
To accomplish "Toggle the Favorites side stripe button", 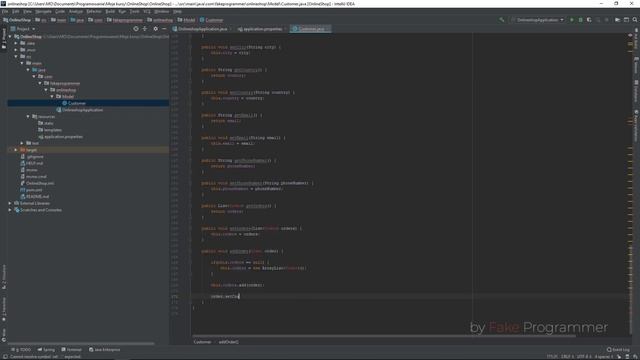I will pyautogui.click(x=4, y=309).
